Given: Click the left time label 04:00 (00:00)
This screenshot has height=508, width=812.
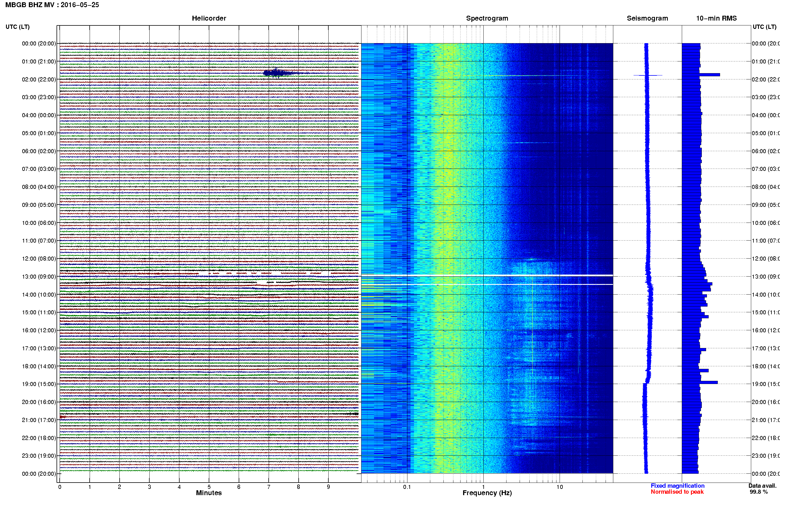Looking at the screenshot, I should 39,115.
